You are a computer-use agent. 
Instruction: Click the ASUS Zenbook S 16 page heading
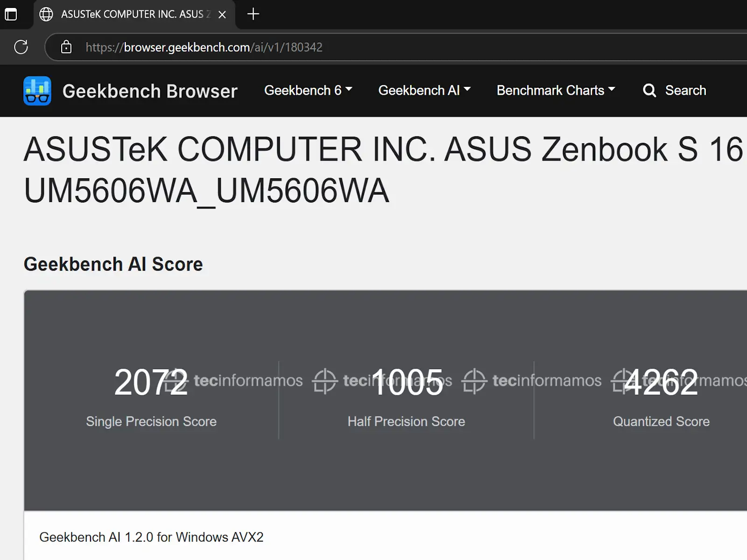tap(383, 170)
